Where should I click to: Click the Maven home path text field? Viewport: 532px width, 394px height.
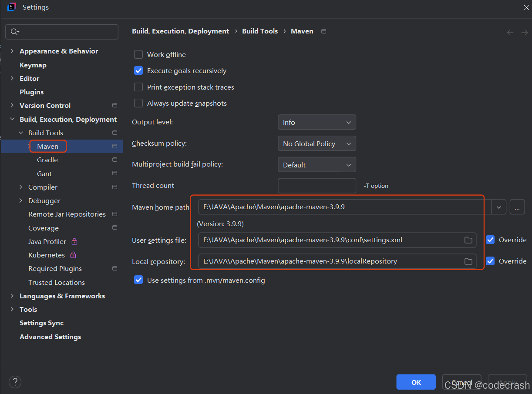(345, 207)
